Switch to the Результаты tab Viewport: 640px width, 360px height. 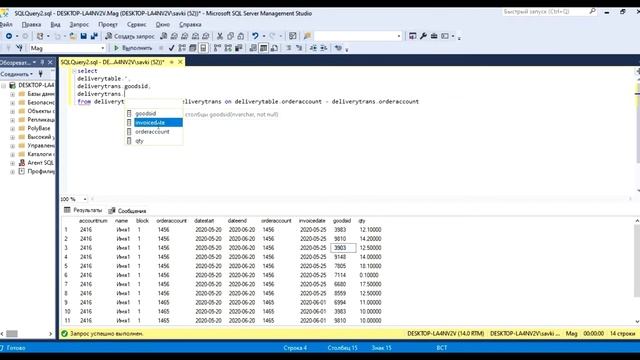(x=83, y=210)
